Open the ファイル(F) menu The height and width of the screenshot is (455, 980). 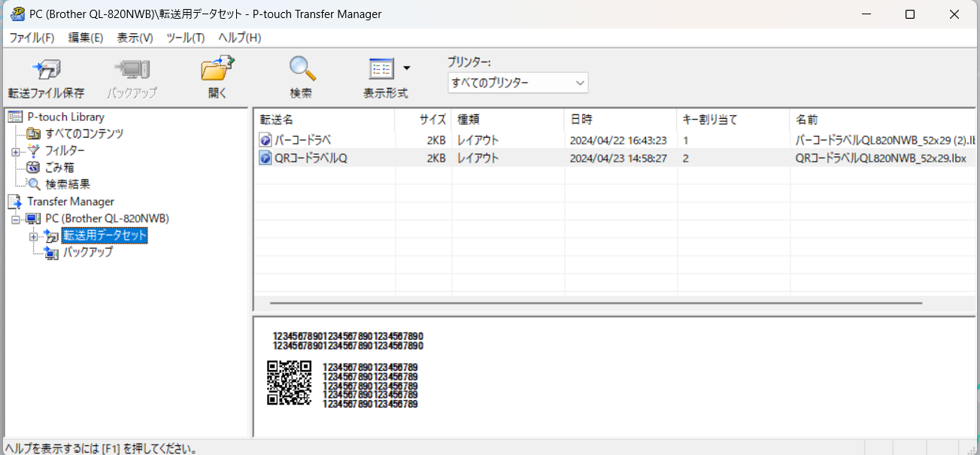(32, 38)
